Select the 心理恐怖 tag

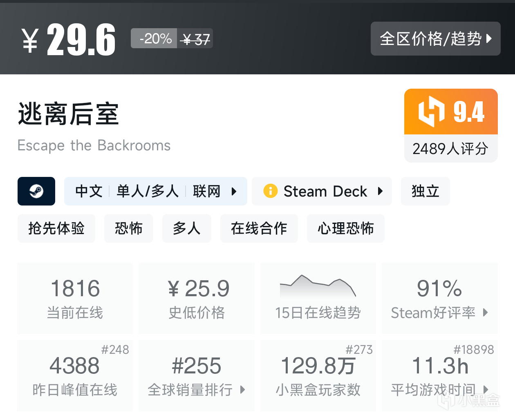[346, 228]
